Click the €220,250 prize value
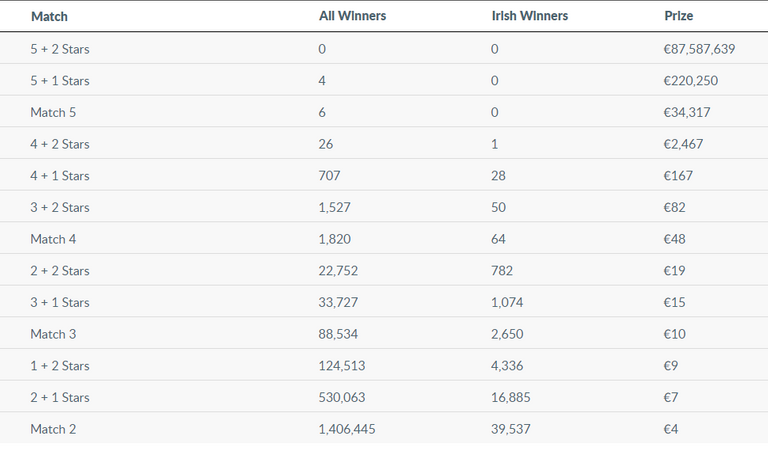Image resolution: width=768 pixels, height=452 pixels. [x=691, y=81]
